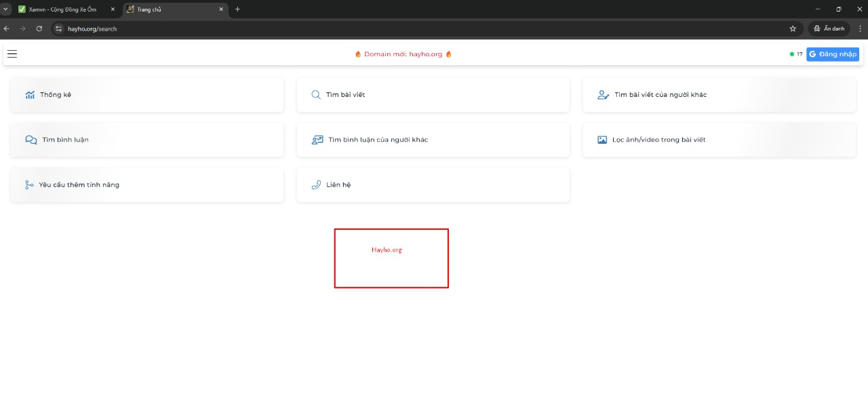Image resolution: width=868 pixels, height=398 pixels.
Task: Close the Xamvn browser tab
Action: point(113,9)
